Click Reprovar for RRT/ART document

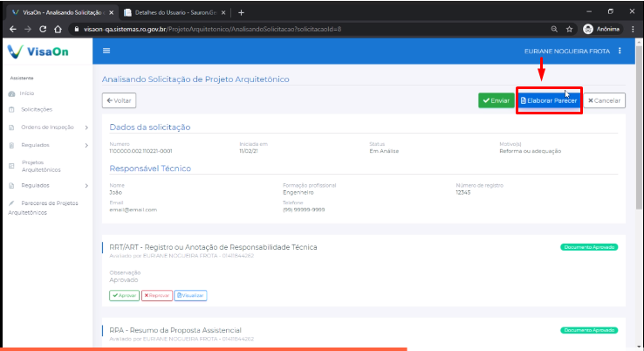157,295
